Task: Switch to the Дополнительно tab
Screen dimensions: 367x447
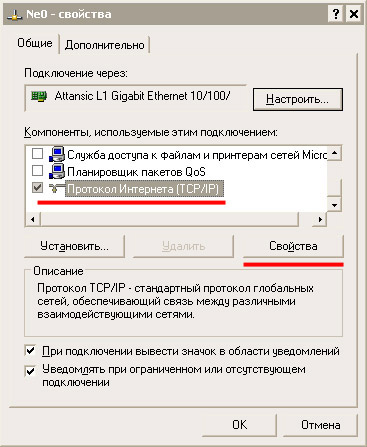Action: point(105,45)
